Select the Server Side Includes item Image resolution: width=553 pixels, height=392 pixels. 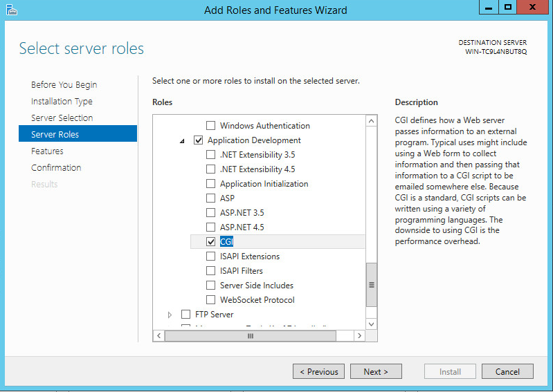(256, 286)
